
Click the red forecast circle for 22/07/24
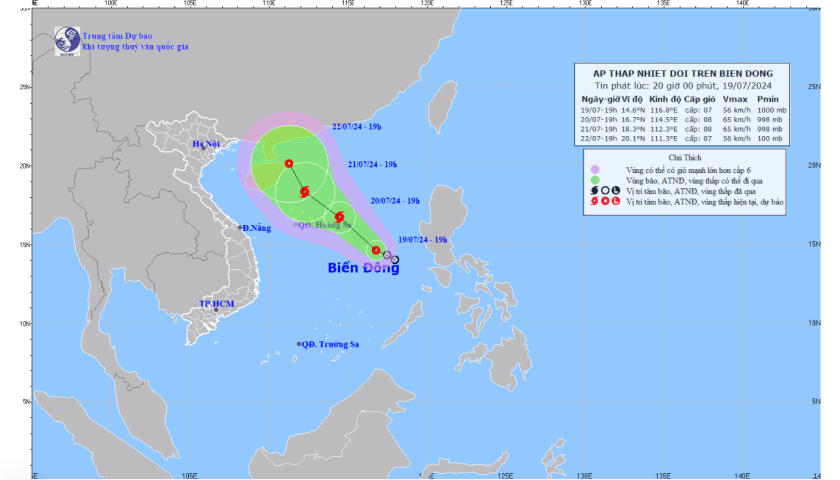point(289,163)
